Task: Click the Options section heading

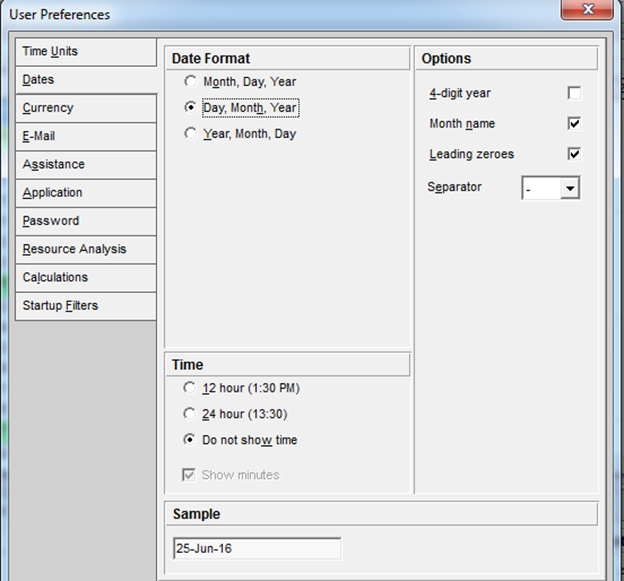Action: click(x=446, y=58)
